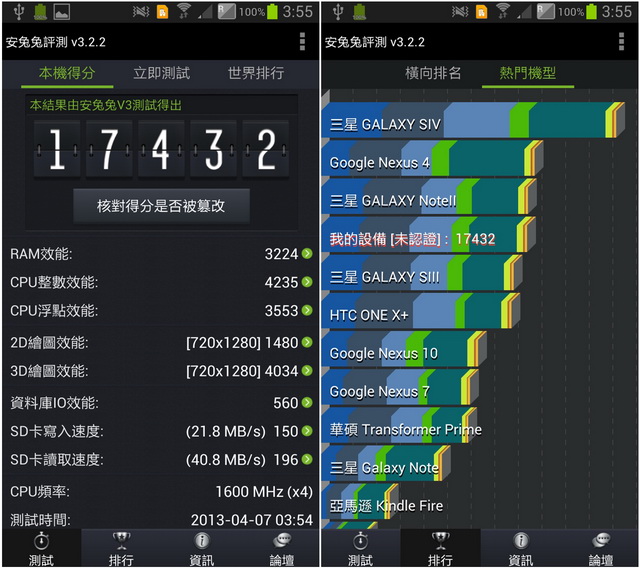640x569 pixels.
Task: Tap orange SIM icon in left status bar
Action: [162, 12]
